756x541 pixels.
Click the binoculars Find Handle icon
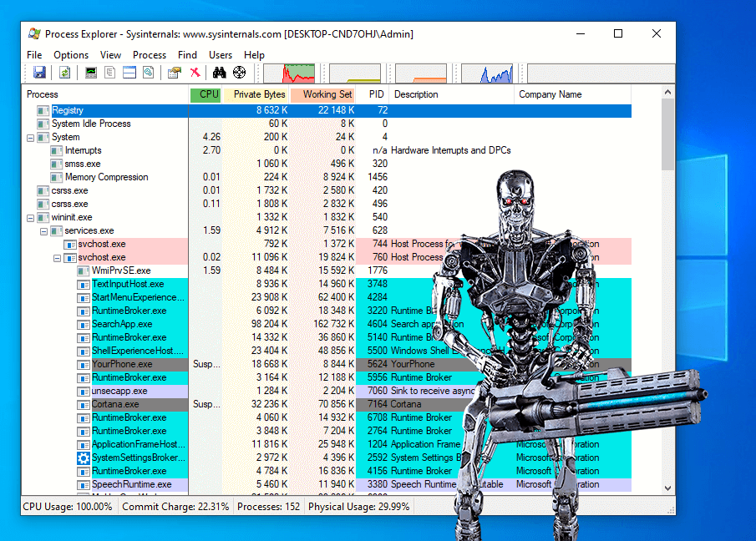(220, 73)
